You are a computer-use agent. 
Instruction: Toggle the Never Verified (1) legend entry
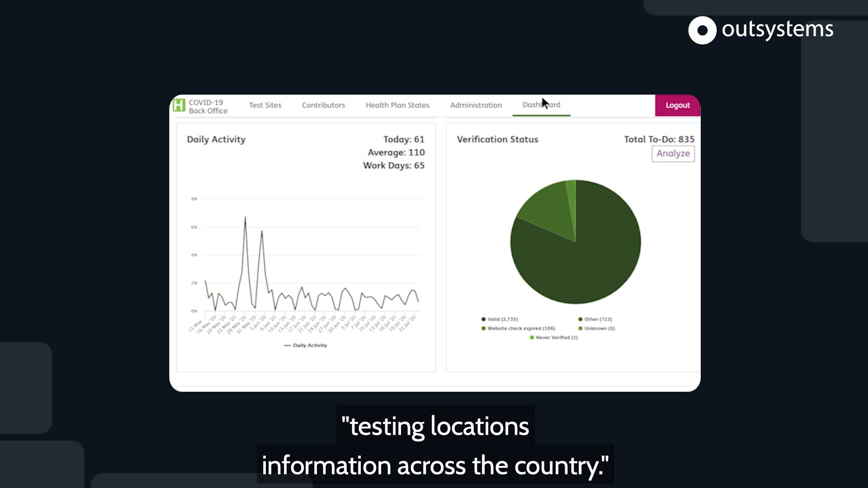pyautogui.click(x=554, y=338)
